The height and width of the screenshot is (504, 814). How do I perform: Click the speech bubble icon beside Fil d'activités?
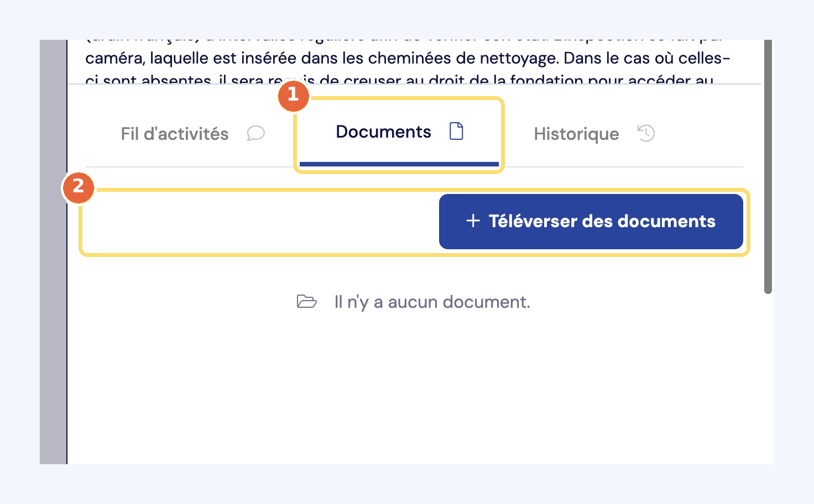(255, 133)
